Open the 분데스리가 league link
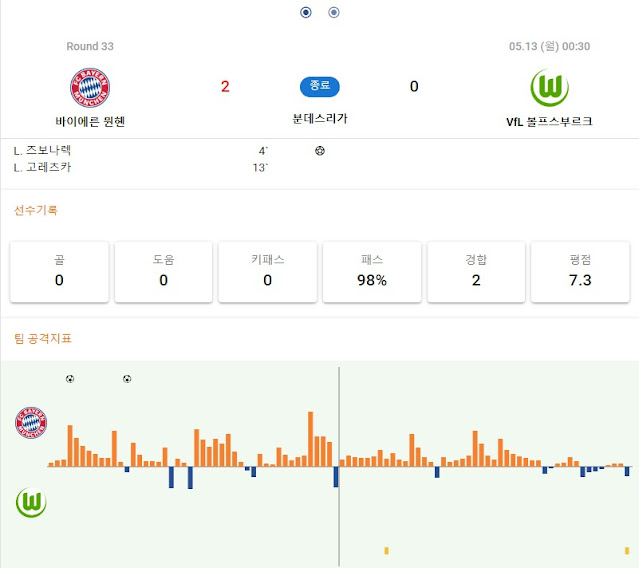The width and height of the screenshot is (639, 568). pyautogui.click(x=320, y=119)
